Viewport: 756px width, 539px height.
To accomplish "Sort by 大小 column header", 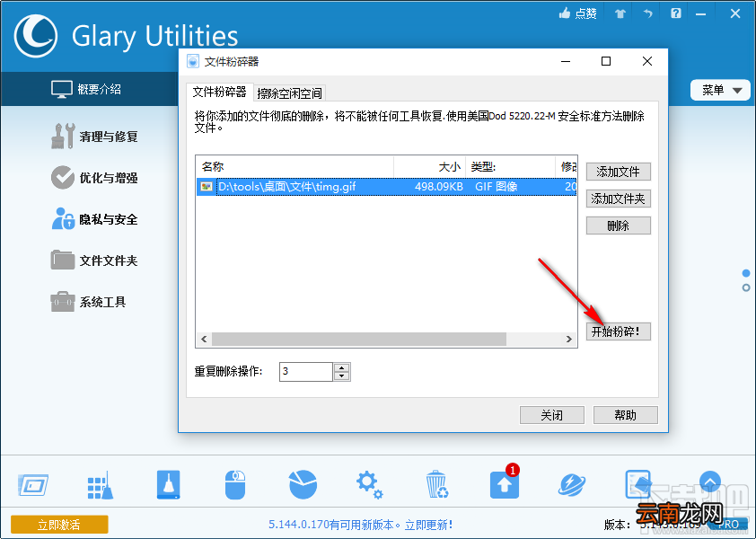I will click(x=429, y=167).
